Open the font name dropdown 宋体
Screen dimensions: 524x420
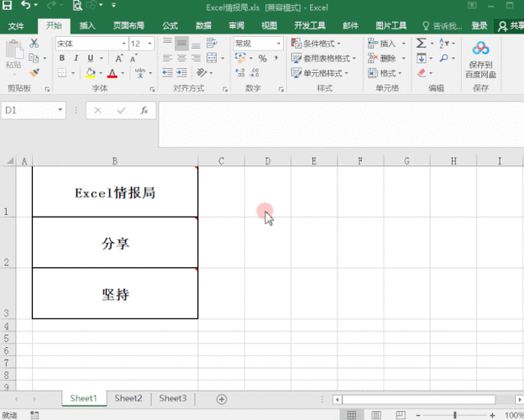(123, 44)
